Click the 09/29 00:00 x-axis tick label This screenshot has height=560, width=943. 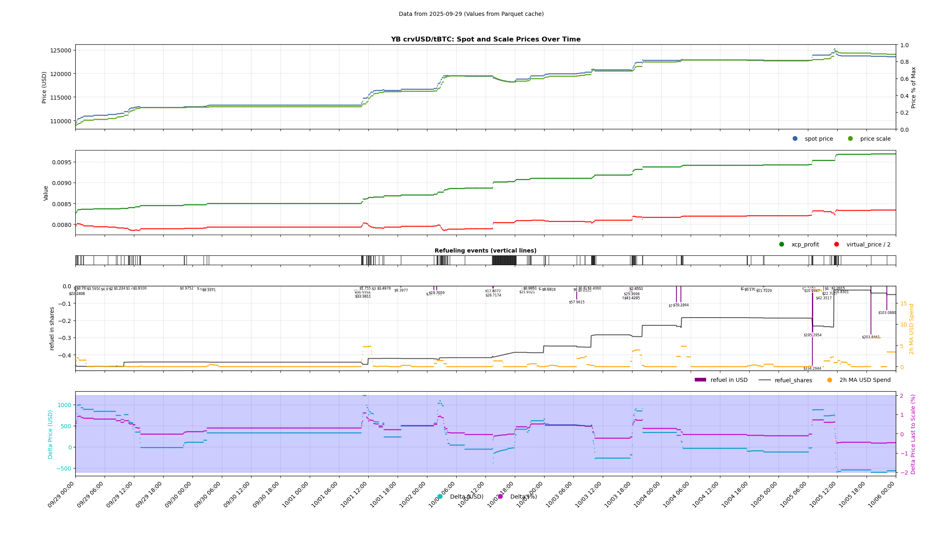[61, 495]
